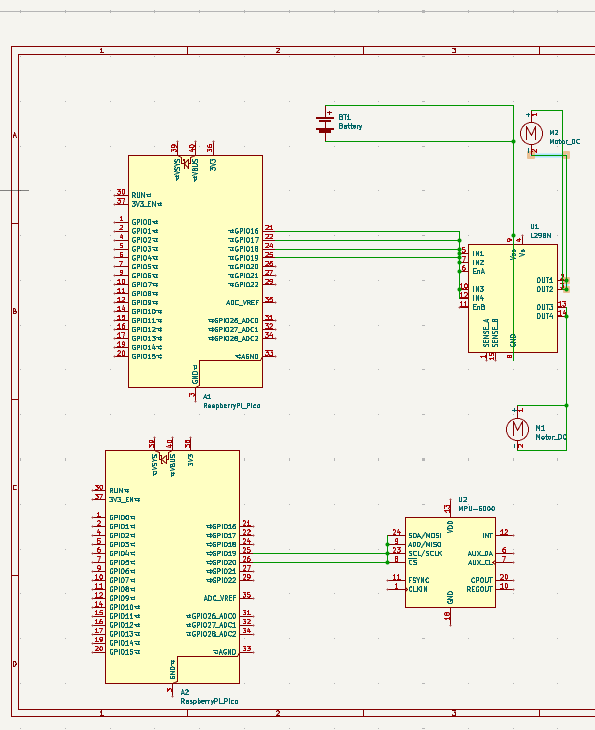Select ADC_VREF pin label on upper Pico A1
The height and width of the screenshot is (730, 595).
pos(242,303)
